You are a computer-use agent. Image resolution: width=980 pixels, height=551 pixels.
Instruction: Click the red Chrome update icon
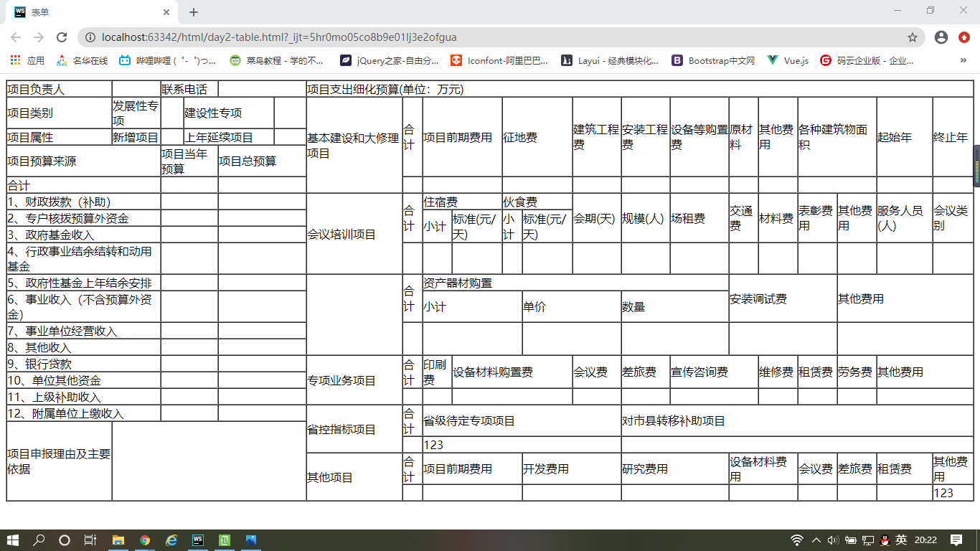tap(964, 37)
